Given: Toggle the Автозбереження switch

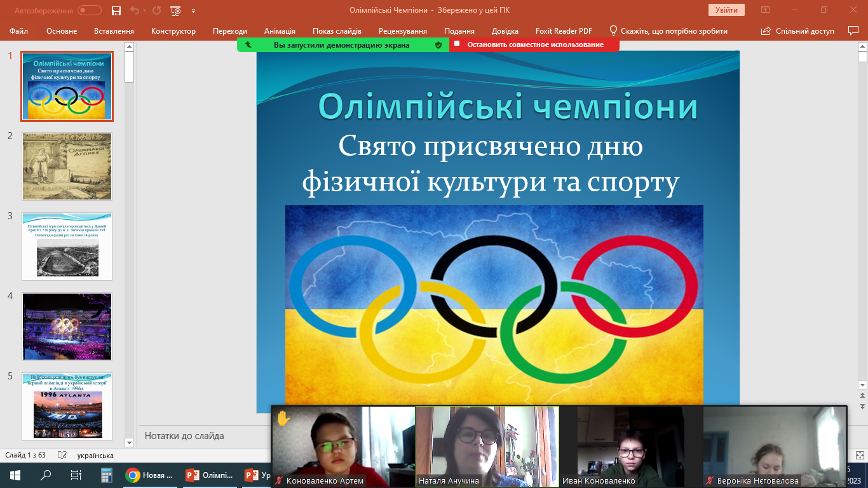Looking at the screenshot, I should click(x=90, y=10).
